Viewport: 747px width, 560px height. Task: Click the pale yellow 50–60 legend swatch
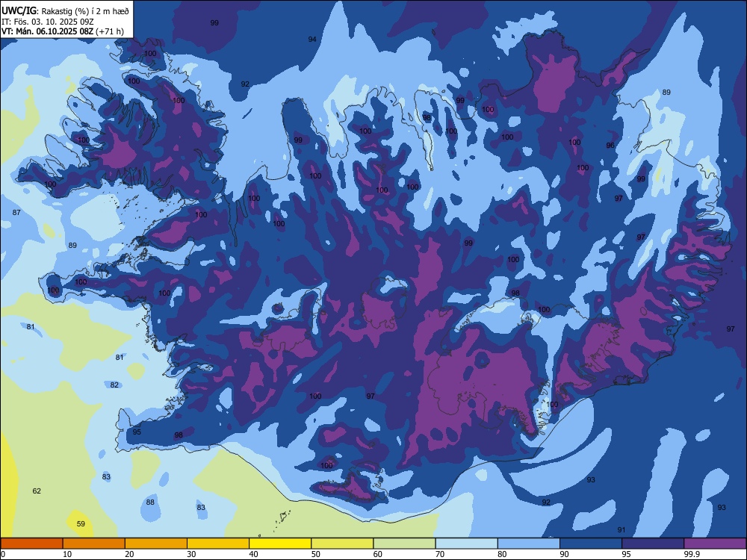point(343,544)
